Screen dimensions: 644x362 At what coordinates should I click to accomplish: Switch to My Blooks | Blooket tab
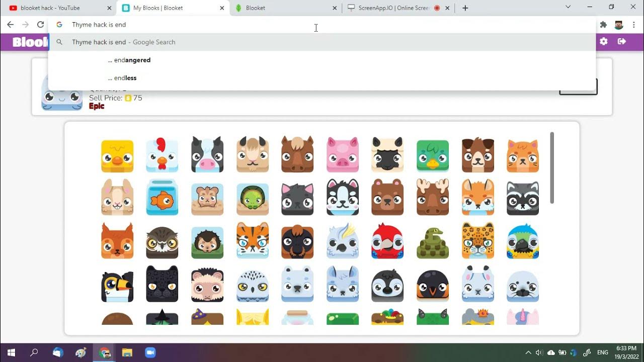[173, 8]
